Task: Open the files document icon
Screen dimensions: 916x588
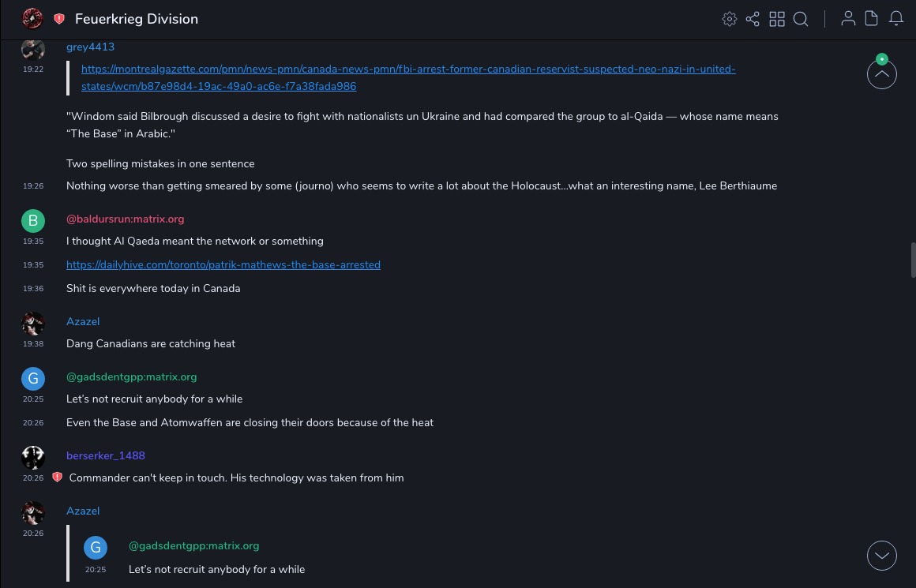Action: pos(872,19)
